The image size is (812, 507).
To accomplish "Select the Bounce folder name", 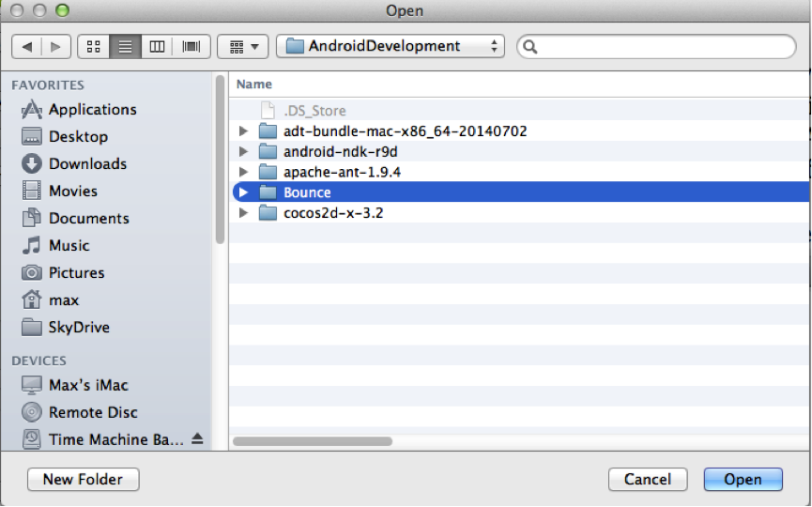I will pyautogui.click(x=307, y=192).
